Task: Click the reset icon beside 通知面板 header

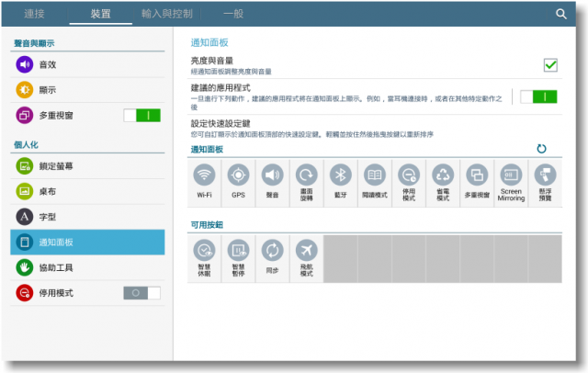Action: tap(542, 149)
